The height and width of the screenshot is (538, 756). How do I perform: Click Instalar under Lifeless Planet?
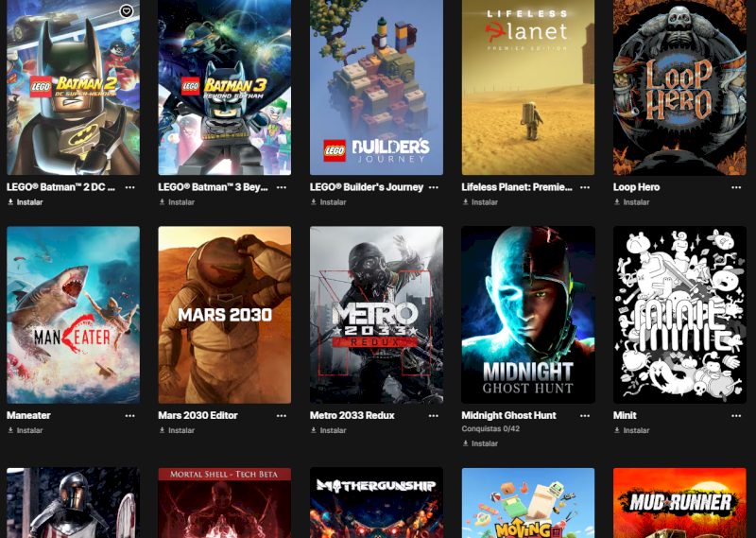[x=480, y=202]
